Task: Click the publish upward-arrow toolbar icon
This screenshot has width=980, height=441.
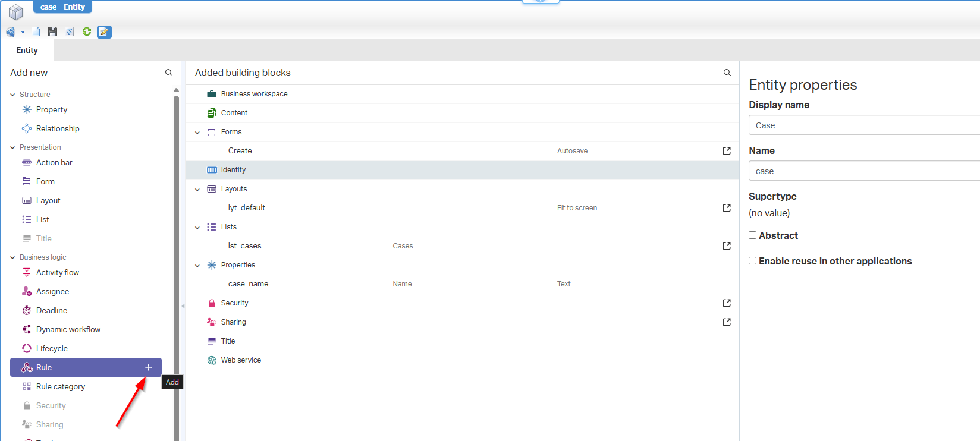Action: click(70, 31)
